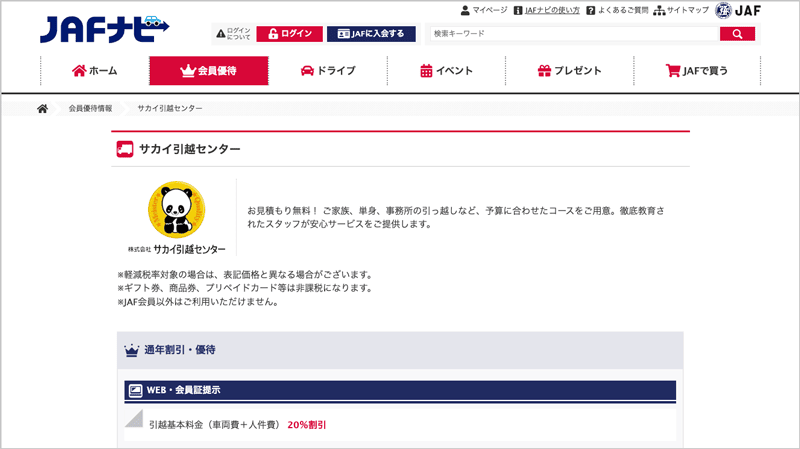This screenshot has width=800, height=449.
Task: Open the プレゼント menu tab
Action: point(569,70)
